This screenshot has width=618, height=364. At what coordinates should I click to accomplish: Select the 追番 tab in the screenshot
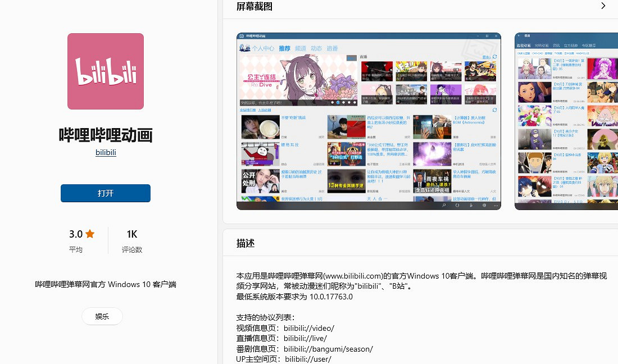[332, 49]
